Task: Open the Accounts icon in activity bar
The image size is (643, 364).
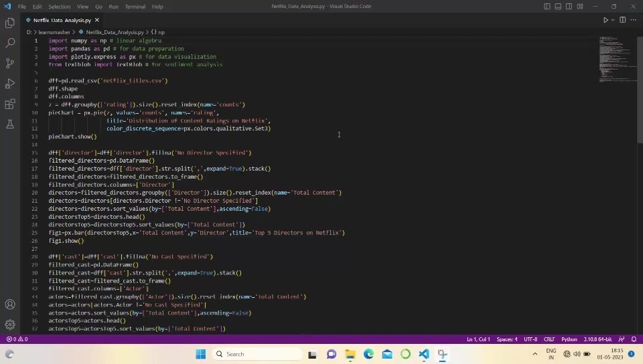Action: 10,304
